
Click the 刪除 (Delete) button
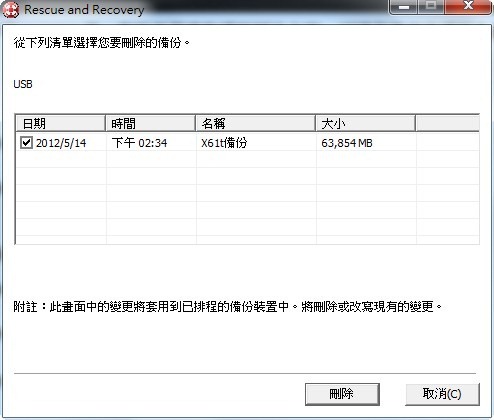tap(342, 394)
